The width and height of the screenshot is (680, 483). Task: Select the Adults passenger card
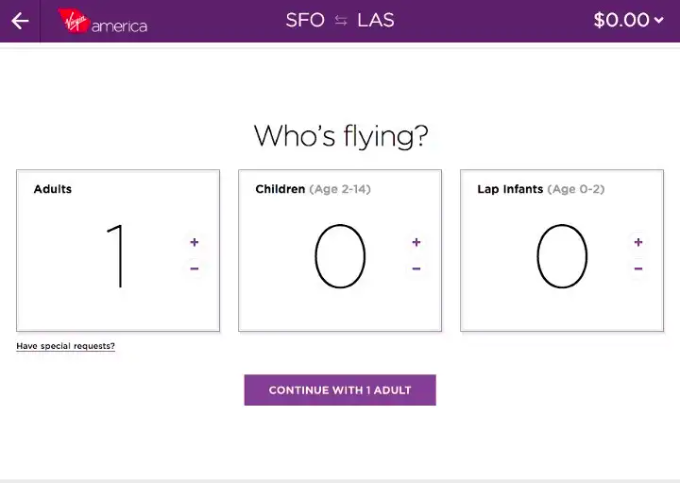click(118, 250)
